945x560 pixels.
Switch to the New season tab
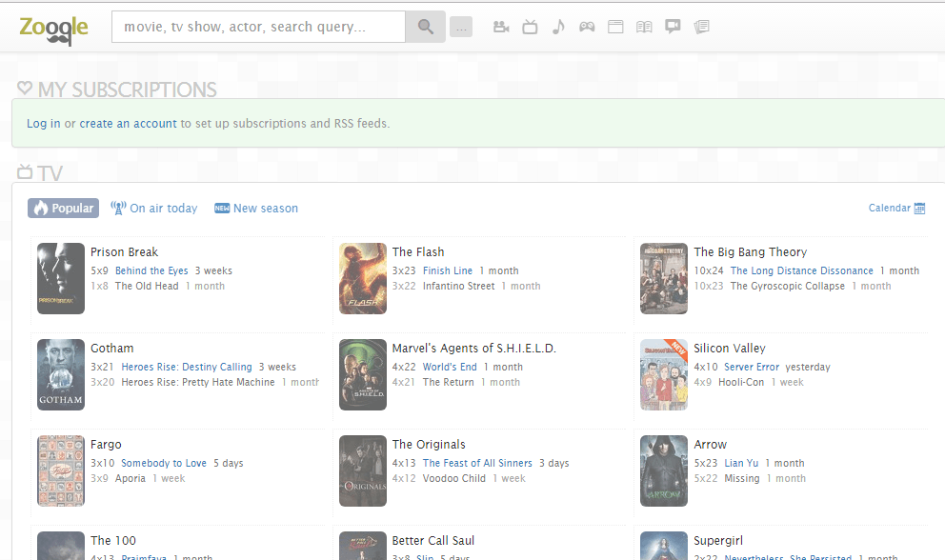[256, 208]
